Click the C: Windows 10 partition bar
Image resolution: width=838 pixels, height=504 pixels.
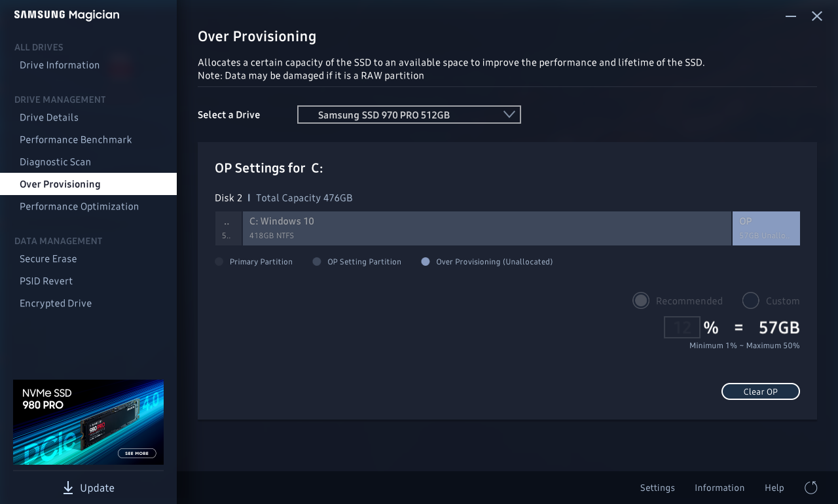487,228
